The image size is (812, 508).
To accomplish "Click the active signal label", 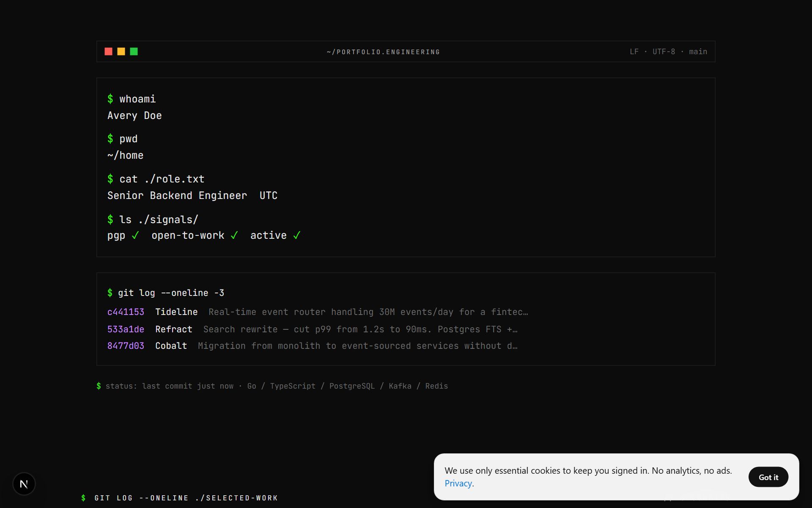I will point(269,235).
